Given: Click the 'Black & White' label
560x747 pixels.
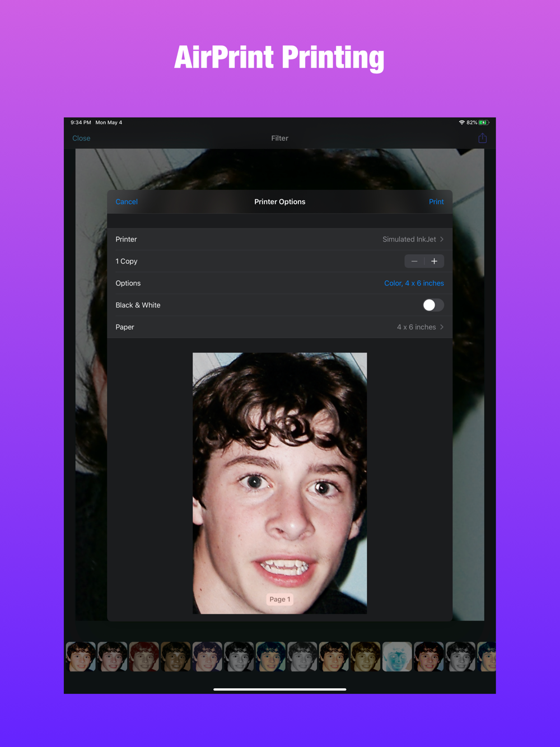Looking at the screenshot, I should [x=138, y=305].
